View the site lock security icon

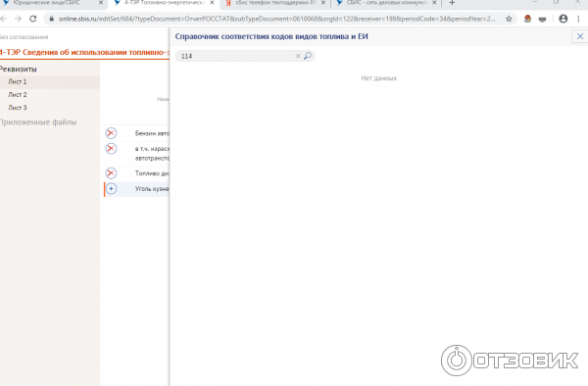coord(52,19)
